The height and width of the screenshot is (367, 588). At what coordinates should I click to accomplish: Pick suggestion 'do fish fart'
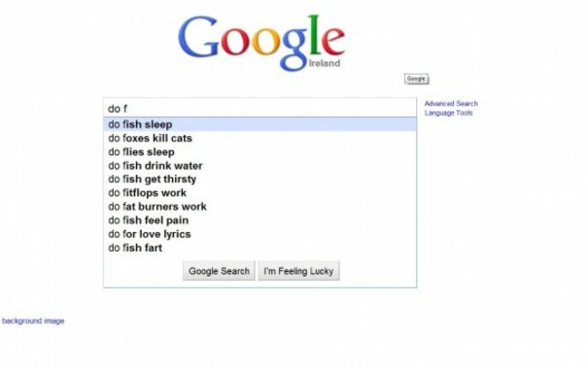259,248
